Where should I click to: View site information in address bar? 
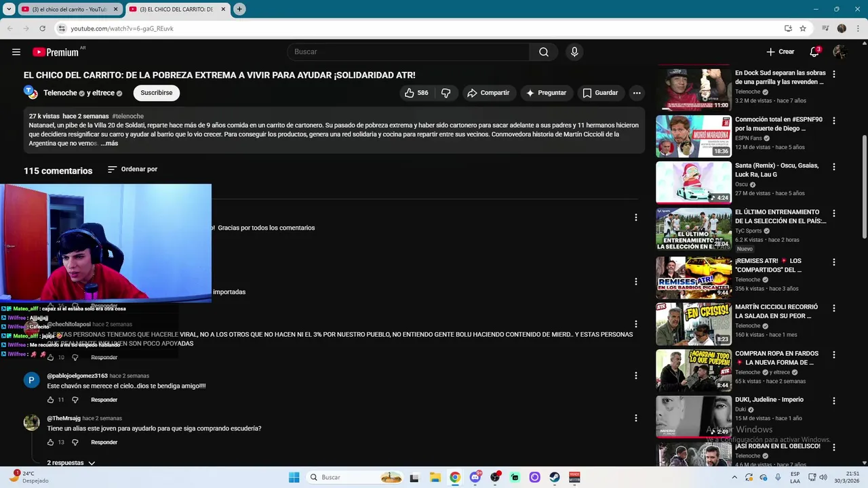[62, 28]
